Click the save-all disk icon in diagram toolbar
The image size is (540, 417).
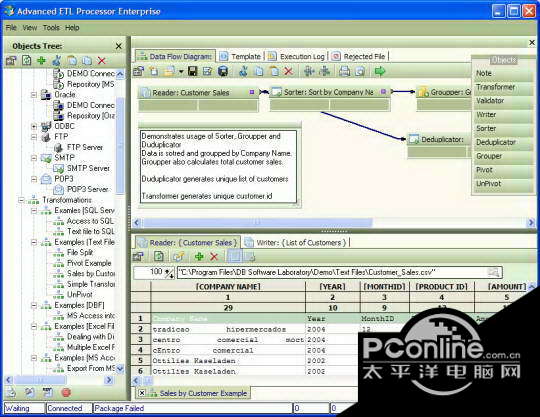coord(223,71)
